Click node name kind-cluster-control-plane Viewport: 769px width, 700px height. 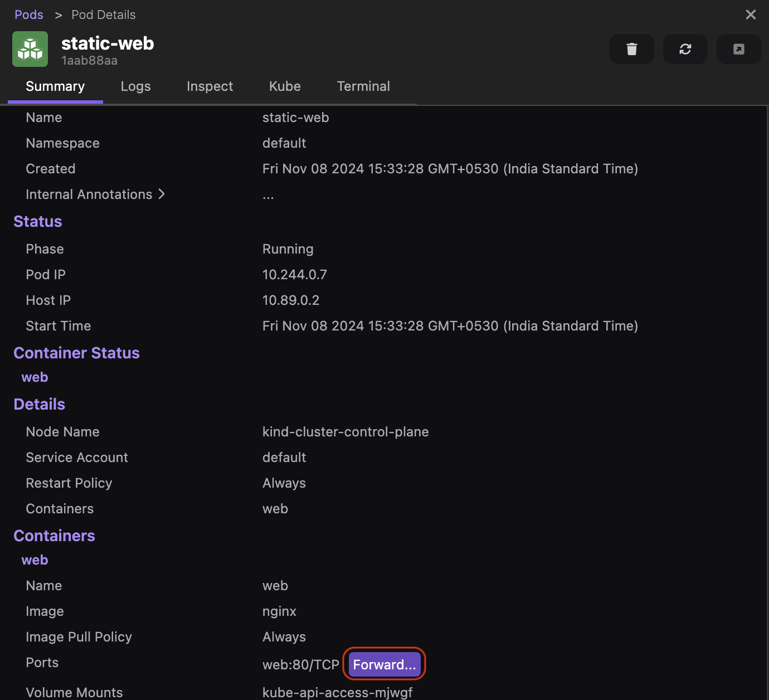(345, 432)
